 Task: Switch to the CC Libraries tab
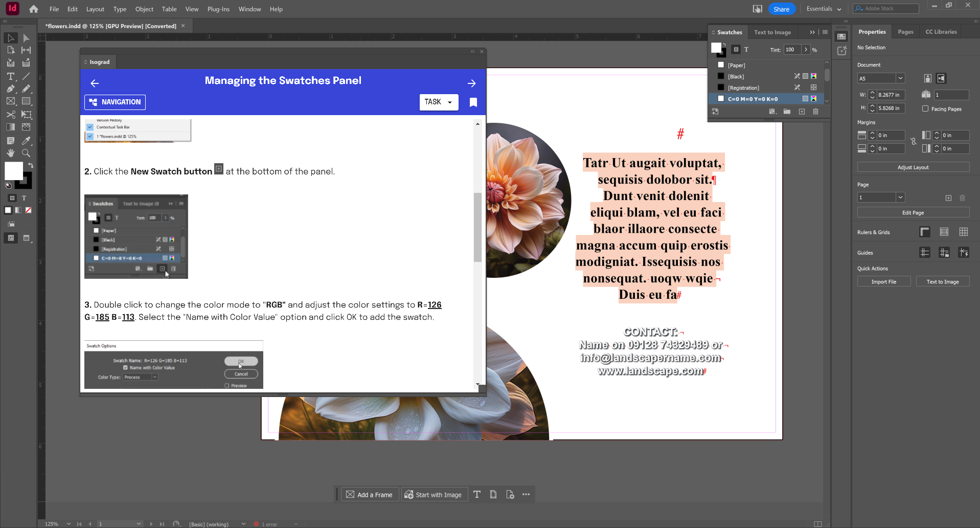pyautogui.click(x=941, y=32)
